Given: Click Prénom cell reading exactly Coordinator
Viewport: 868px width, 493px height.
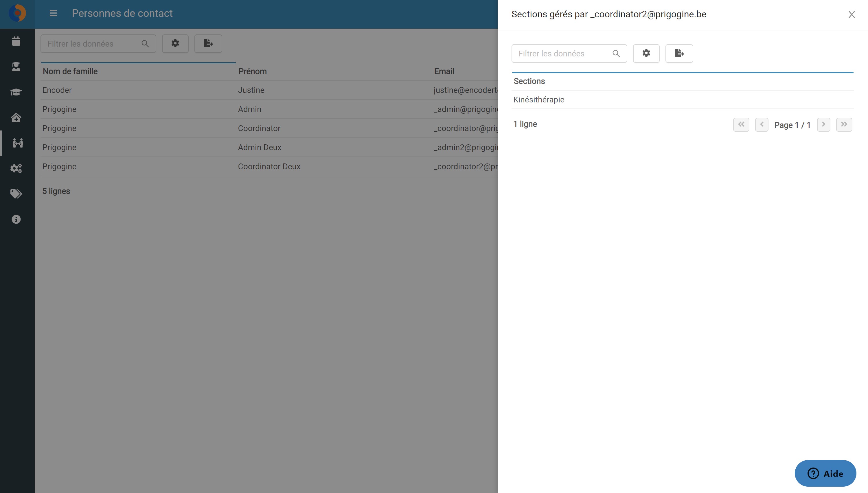Looking at the screenshot, I should pyautogui.click(x=259, y=128).
